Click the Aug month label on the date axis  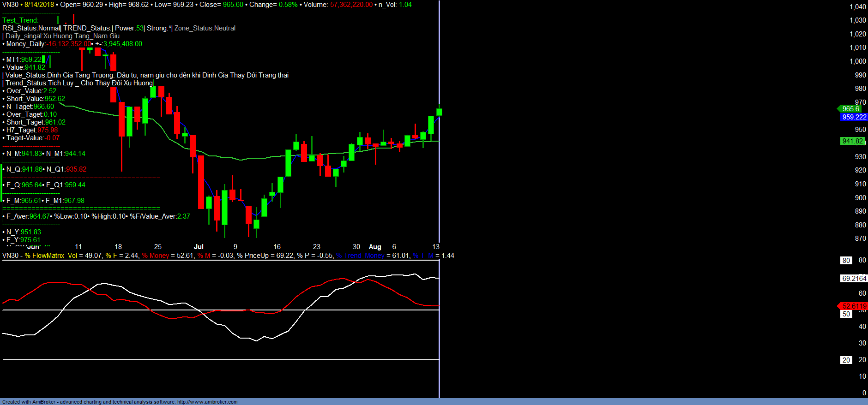click(x=375, y=247)
